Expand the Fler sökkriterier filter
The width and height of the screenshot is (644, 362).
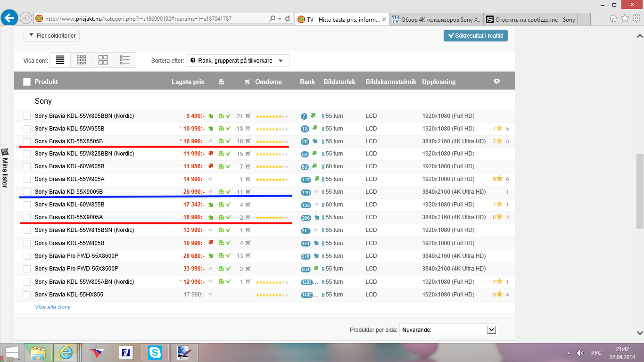(x=52, y=35)
